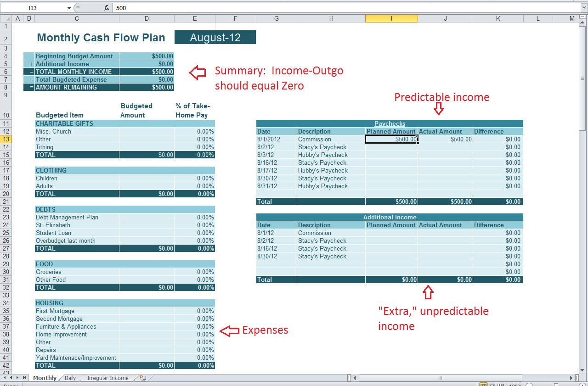Select the TOTAL MONTHLY INCOME label cell
Viewport: 588px width, 386px height.
click(77, 72)
